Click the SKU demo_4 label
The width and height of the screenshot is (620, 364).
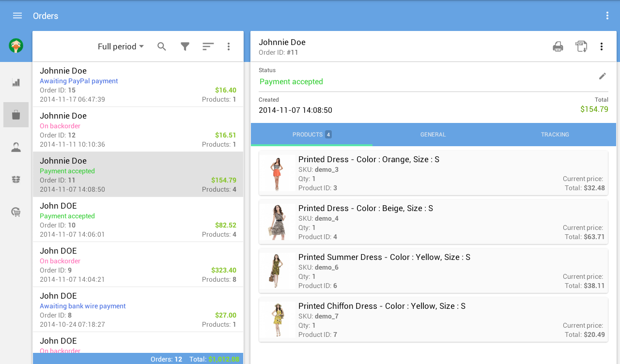pyautogui.click(x=318, y=218)
